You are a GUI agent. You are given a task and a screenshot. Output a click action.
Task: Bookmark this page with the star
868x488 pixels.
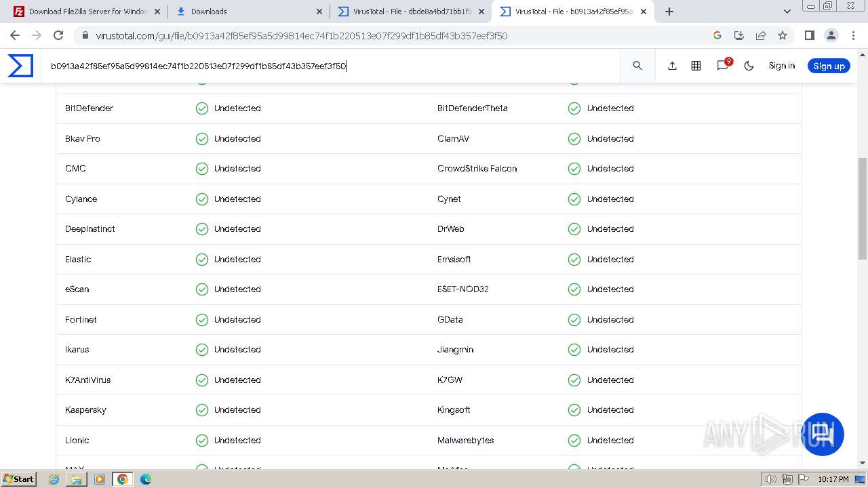[x=783, y=35]
